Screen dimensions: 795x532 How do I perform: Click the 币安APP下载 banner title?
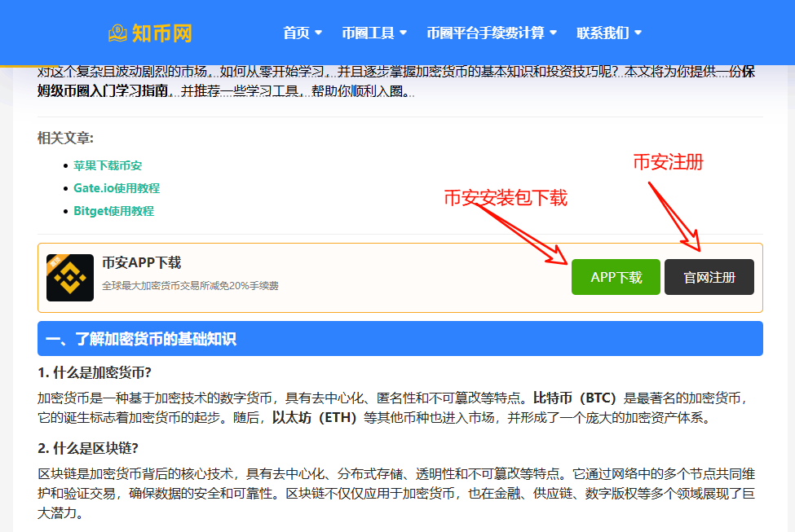[141, 262]
